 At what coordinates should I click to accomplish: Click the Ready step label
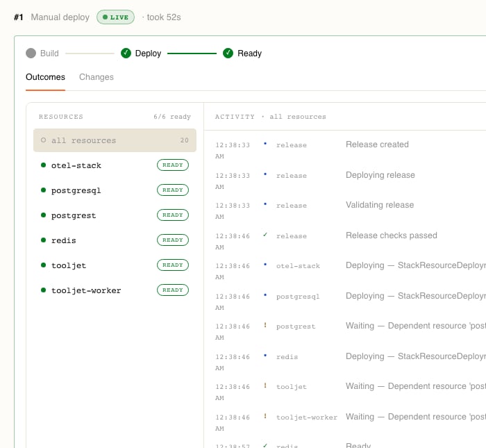point(249,53)
